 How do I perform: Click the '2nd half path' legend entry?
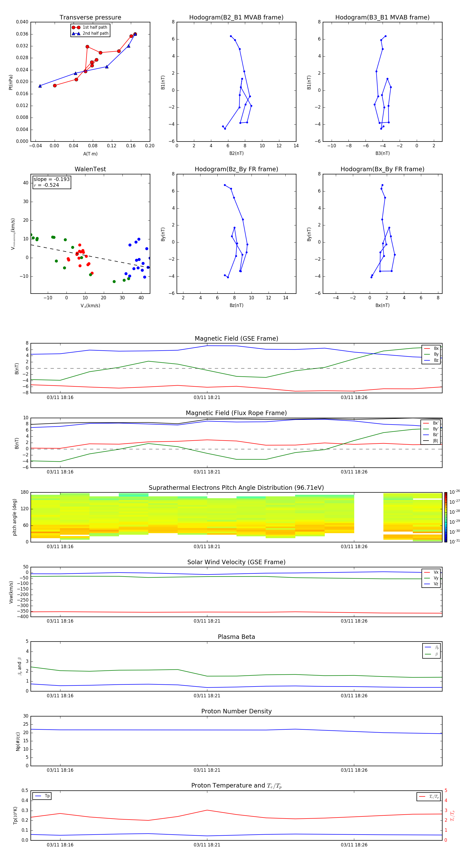(90, 33)
